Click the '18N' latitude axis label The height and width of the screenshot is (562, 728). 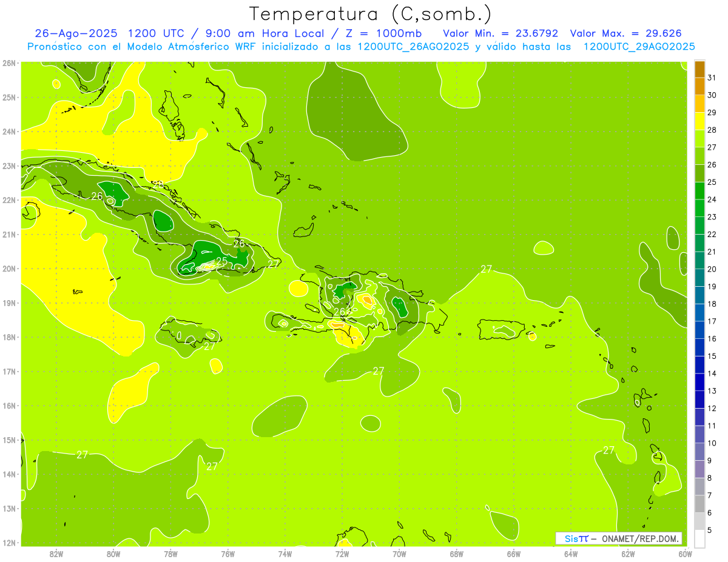[x=9, y=337]
